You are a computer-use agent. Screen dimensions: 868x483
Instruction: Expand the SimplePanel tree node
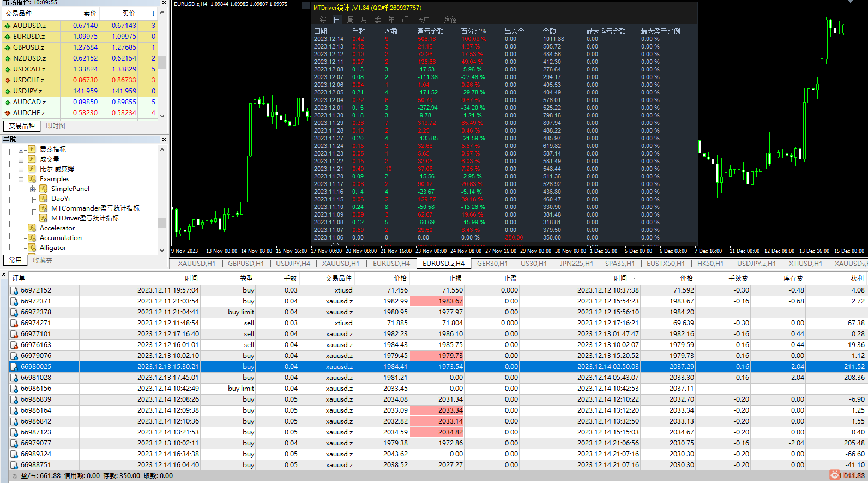coord(32,189)
